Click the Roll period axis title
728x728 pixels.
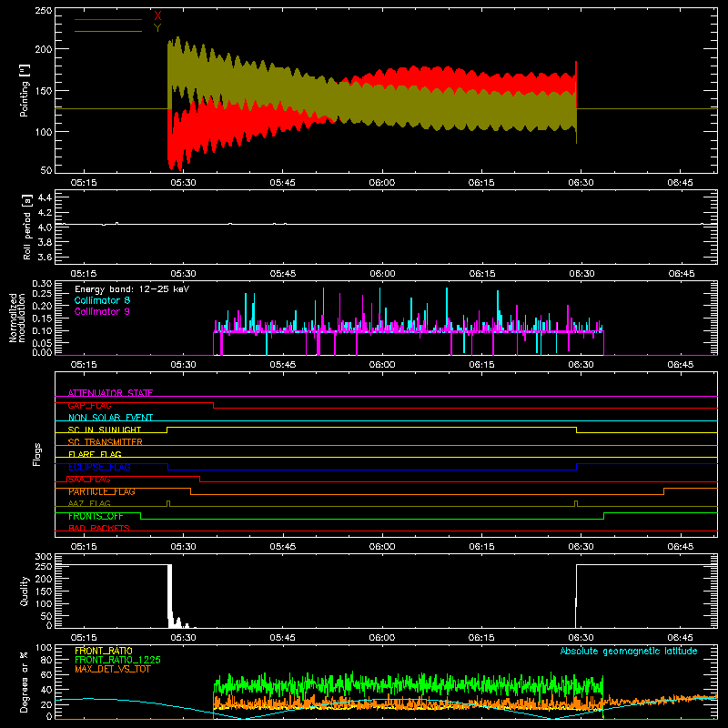(x=27, y=227)
